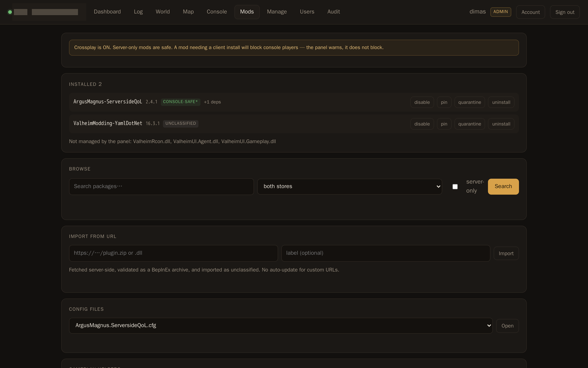The height and width of the screenshot is (368, 588).
Task: Click the Not managed by the panel note
Action: [x=172, y=141]
